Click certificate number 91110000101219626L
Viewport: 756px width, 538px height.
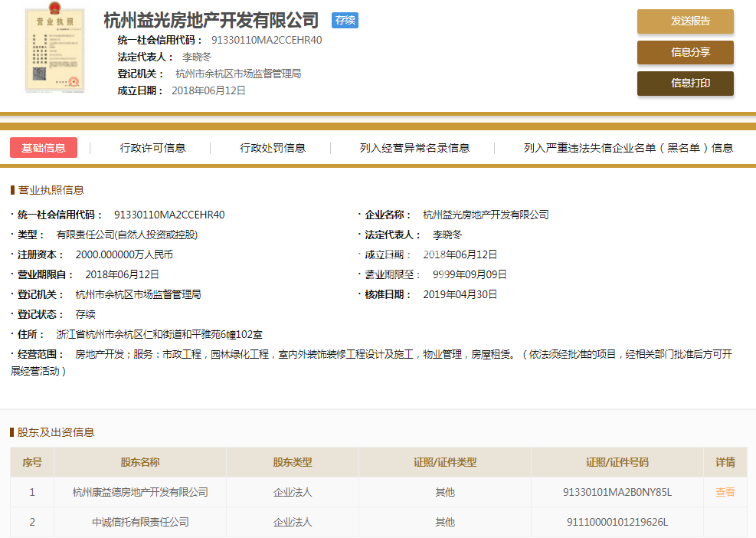pos(617,522)
